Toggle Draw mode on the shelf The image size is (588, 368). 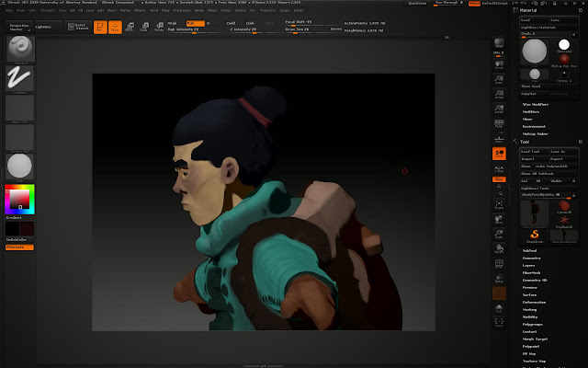coord(115,27)
